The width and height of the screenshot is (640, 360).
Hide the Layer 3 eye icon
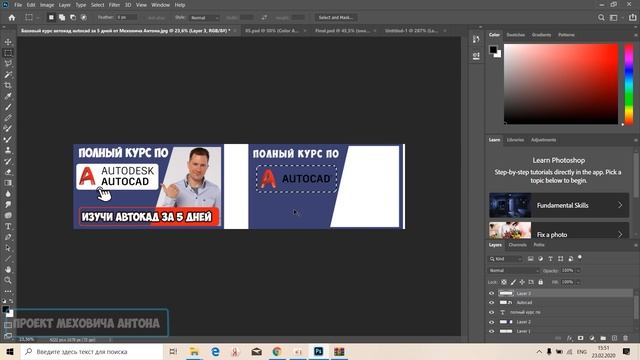(x=491, y=293)
